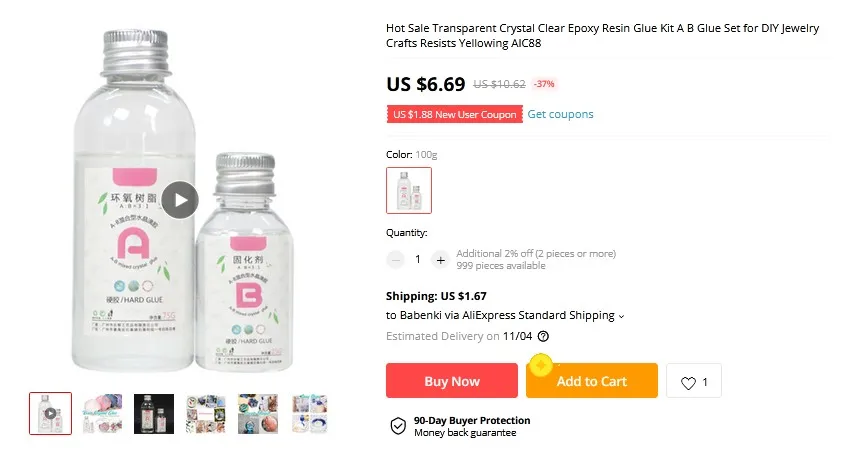Click the Buy Now button
The height and width of the screenshot is (452, 850).
[x=452, y=381]
